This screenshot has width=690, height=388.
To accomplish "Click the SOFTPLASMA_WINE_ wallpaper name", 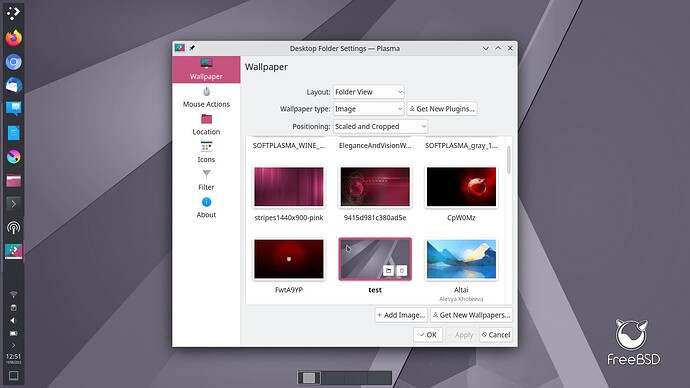I will coord(289,146).
